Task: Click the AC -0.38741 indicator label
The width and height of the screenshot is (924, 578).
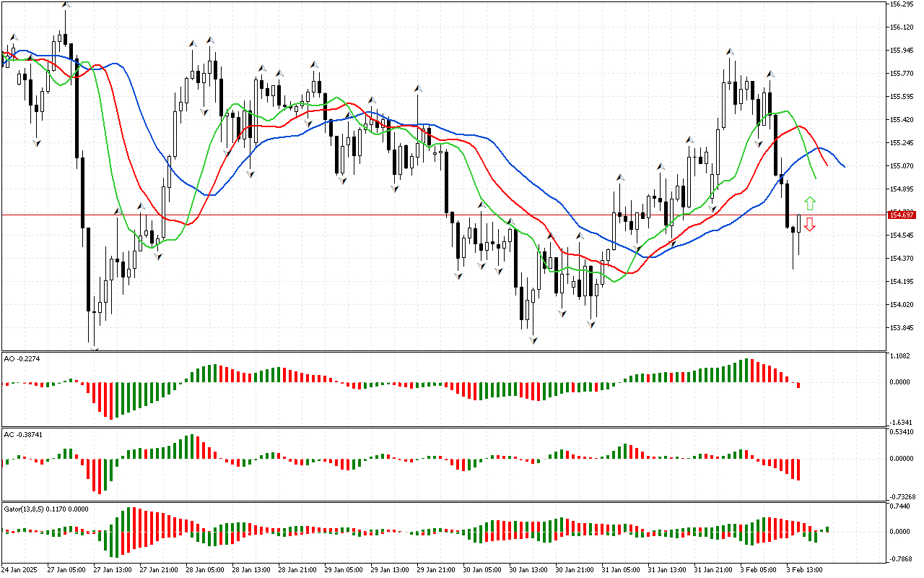Action: (x=23, y=435)
